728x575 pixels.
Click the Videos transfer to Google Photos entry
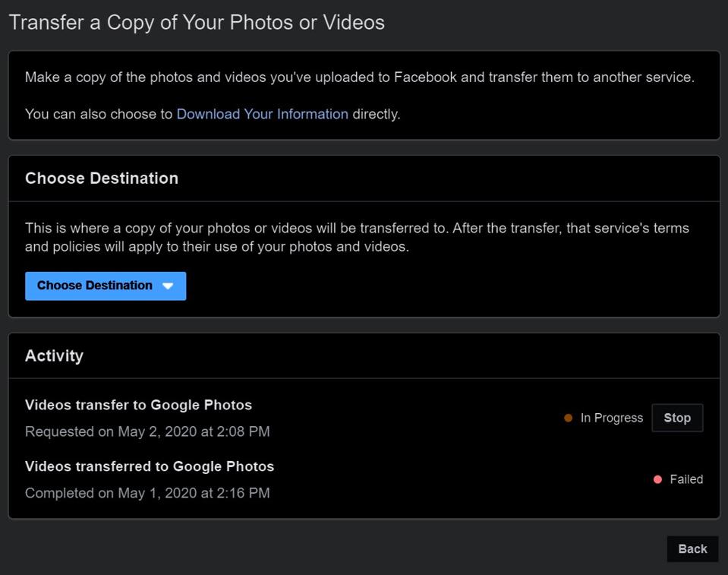(138, 405)
